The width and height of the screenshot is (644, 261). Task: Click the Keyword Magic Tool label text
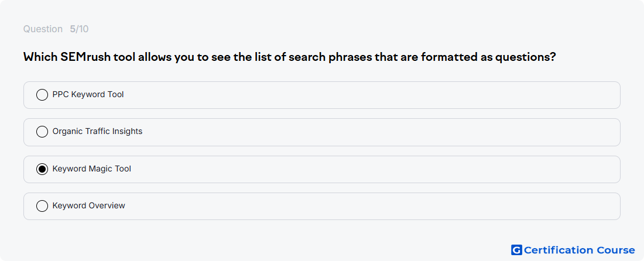(91, 169)
